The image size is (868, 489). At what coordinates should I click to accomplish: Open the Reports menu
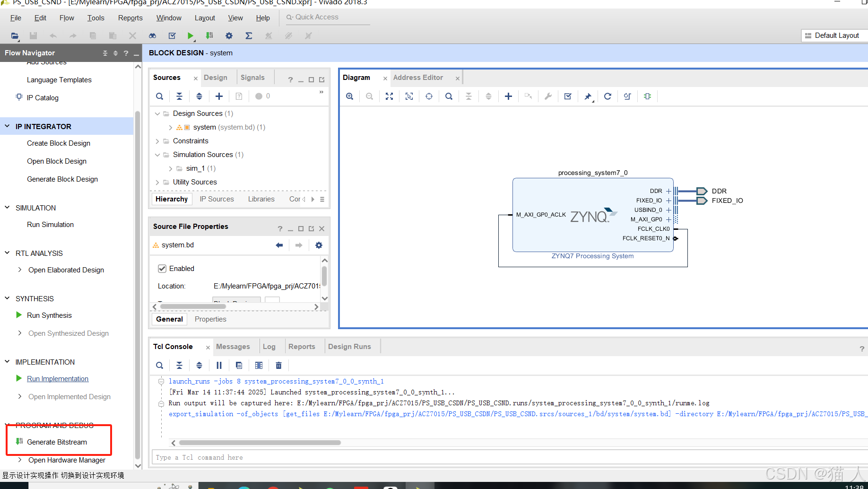(x=130, y=18)
